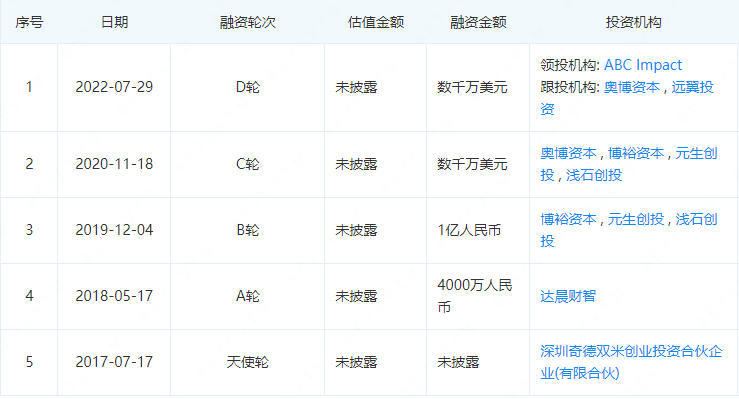Select serial number 3 cell
The height and width of the screenshot is (399, 739).
pyautogui.click(x=29, y=230)
